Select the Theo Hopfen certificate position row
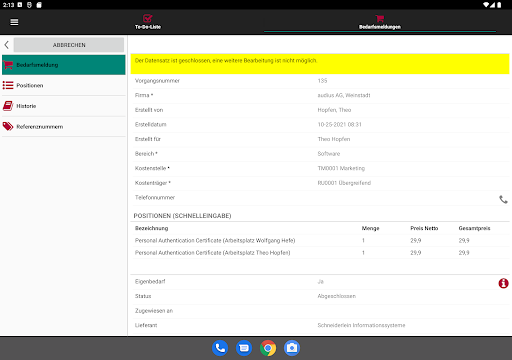The width and height of the screenshot is (512, 360). (x=320, y=253)
